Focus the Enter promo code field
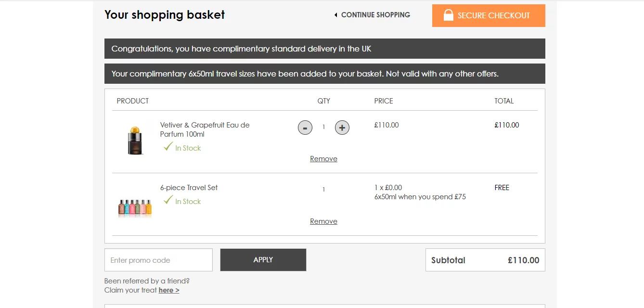Viewport: 644px width, 308px height. coord(158,260)
